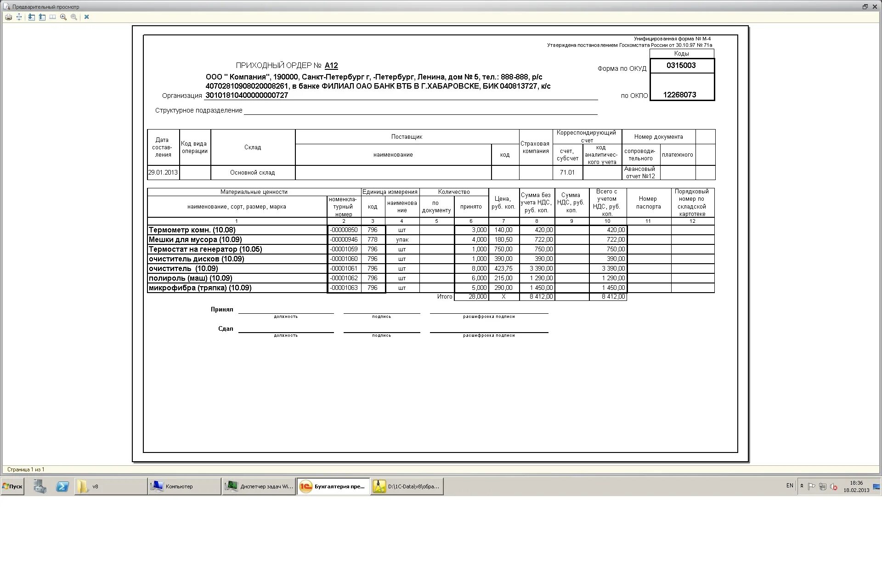Click the four-arrow fit page icon
The image size is (882, 588).
[19, 17]
